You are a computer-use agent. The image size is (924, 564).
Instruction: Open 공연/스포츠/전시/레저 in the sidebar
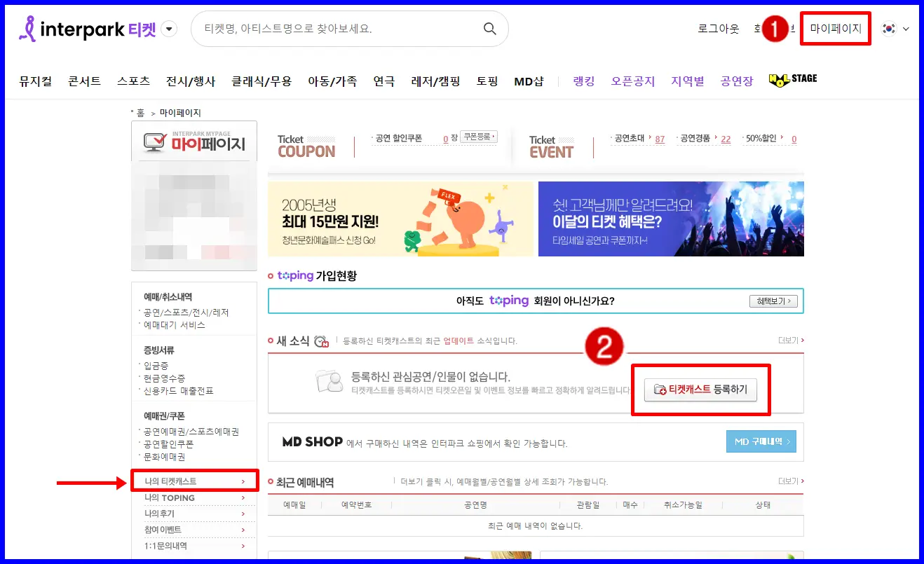(186, 312)
